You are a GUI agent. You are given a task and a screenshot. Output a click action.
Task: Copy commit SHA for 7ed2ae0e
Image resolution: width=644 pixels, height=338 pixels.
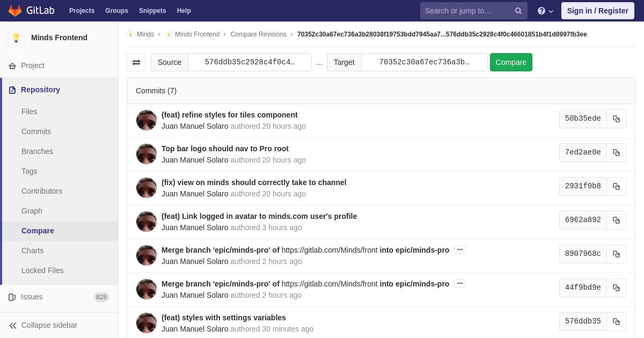[616, 152]
